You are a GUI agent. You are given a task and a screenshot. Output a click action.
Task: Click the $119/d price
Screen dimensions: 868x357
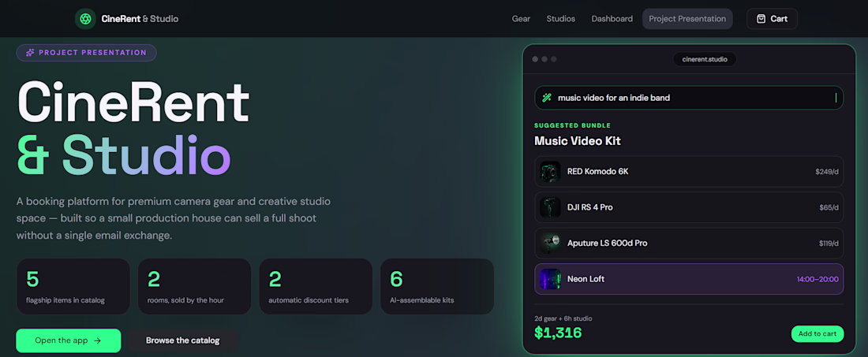(x=828, y=244)
